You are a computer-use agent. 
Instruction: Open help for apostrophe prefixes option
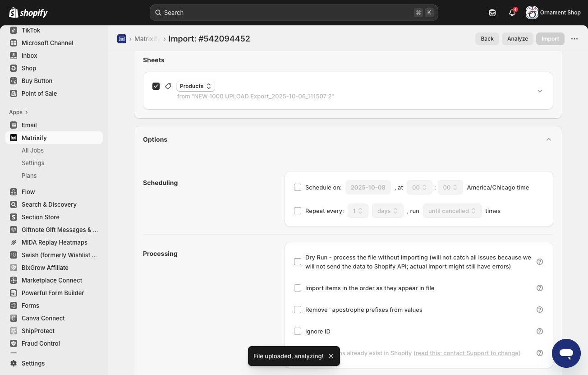540,310
